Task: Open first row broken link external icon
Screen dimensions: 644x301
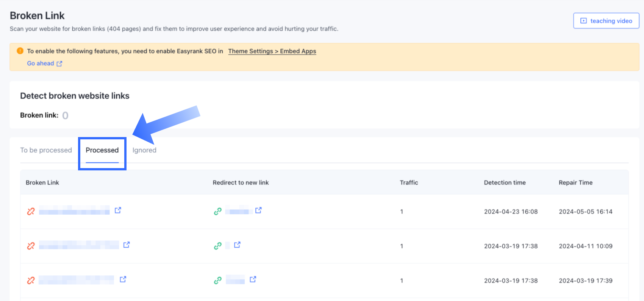Action: click(x=118, y=210)
